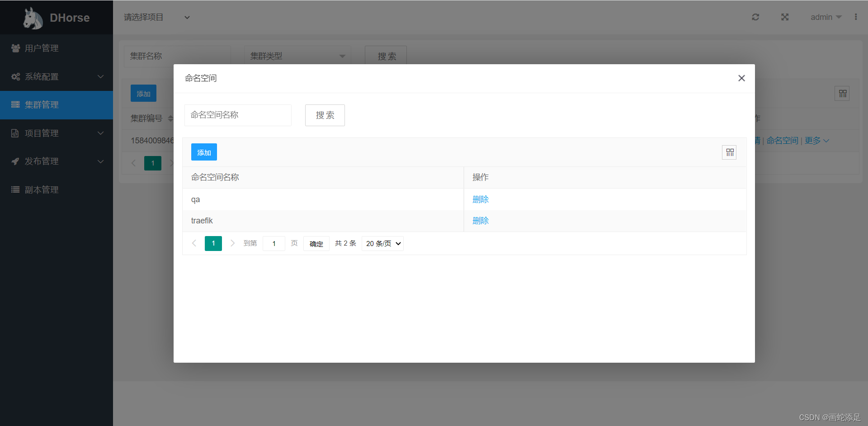
Task: Expand the 系统配置 menu chevron
Action: pyautogui.click(x=100, y=76)
